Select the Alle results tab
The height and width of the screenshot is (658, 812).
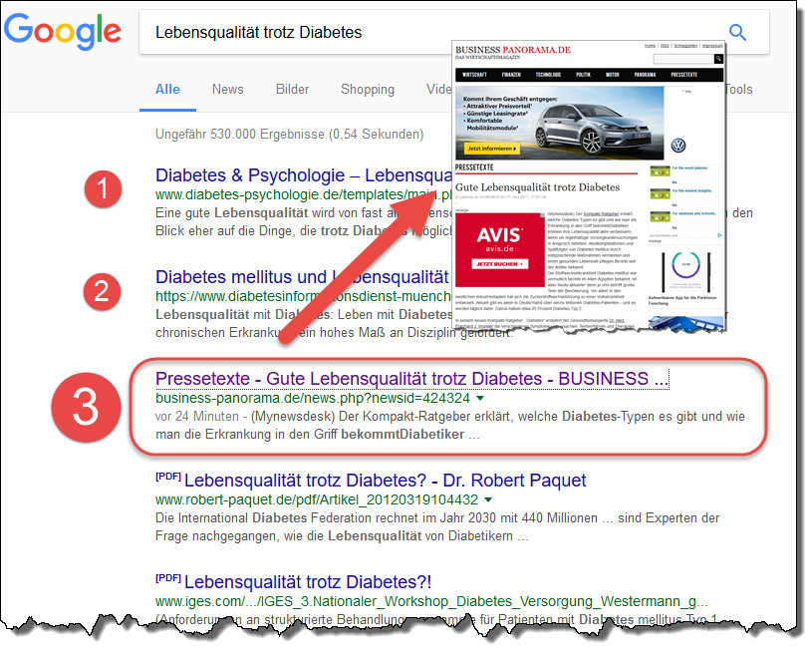167,89
